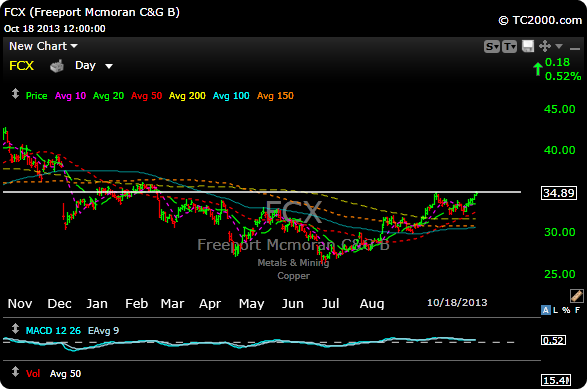This screenshot has height=389, width=587.
Task: Click the Feb month axis label
Action: point(137,304)
